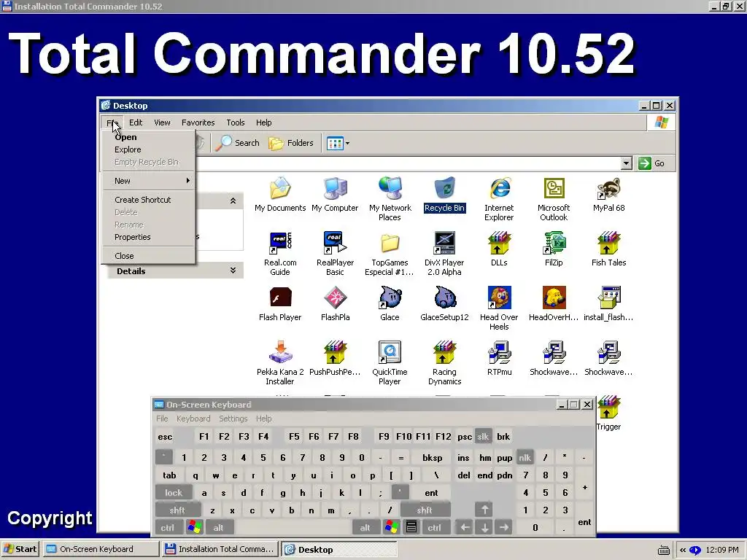Select the Microsoft Outlook icon
Viewport: 747px width, 560px height.
[x=554, y=187]
